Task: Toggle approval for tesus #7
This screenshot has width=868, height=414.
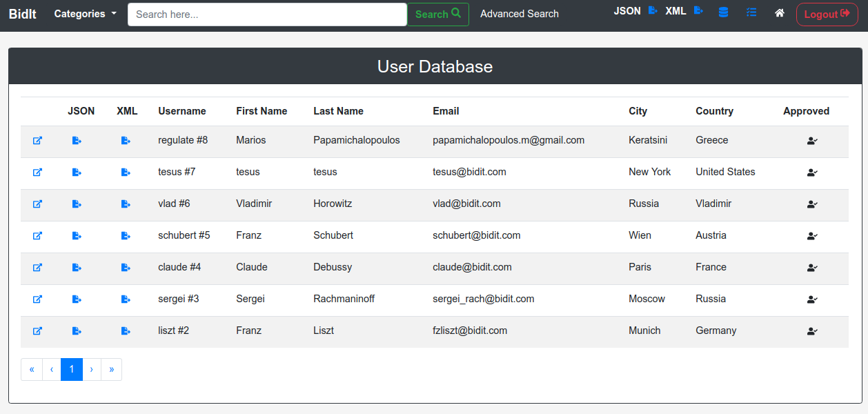Action: point(812,172)
